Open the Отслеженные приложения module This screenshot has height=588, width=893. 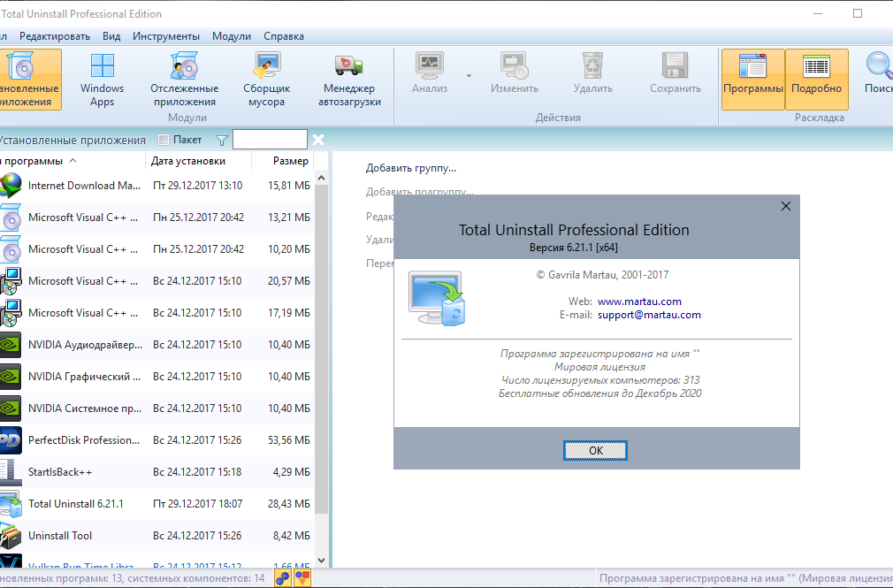tap(184, 80)
